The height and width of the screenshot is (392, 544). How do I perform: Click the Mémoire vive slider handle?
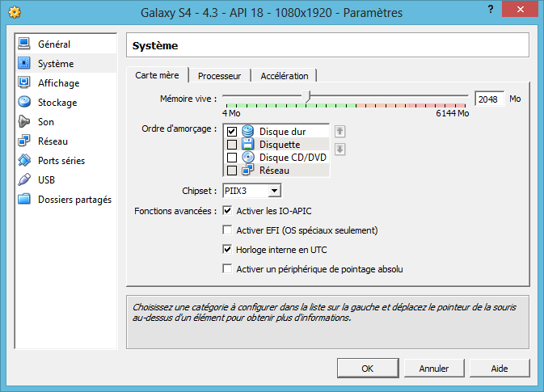coord(306,96)
